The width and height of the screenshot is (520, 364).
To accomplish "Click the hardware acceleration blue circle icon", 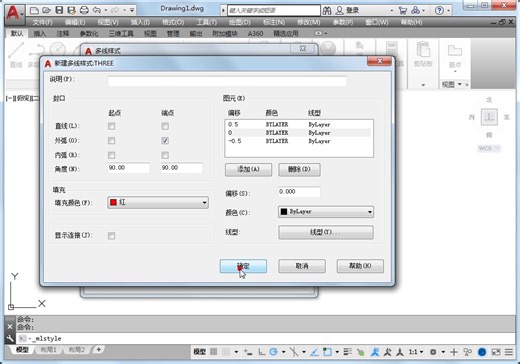I will (482, 352).
